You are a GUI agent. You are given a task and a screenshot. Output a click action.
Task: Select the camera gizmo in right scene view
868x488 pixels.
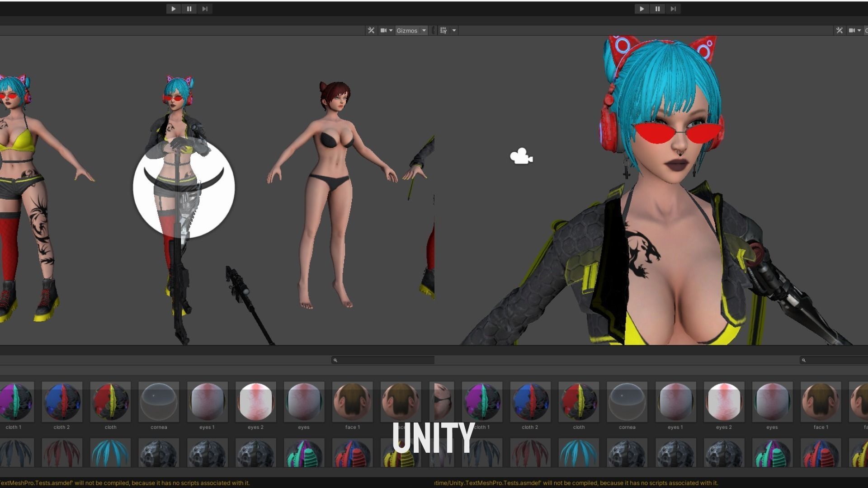click(x=521, y=156)
